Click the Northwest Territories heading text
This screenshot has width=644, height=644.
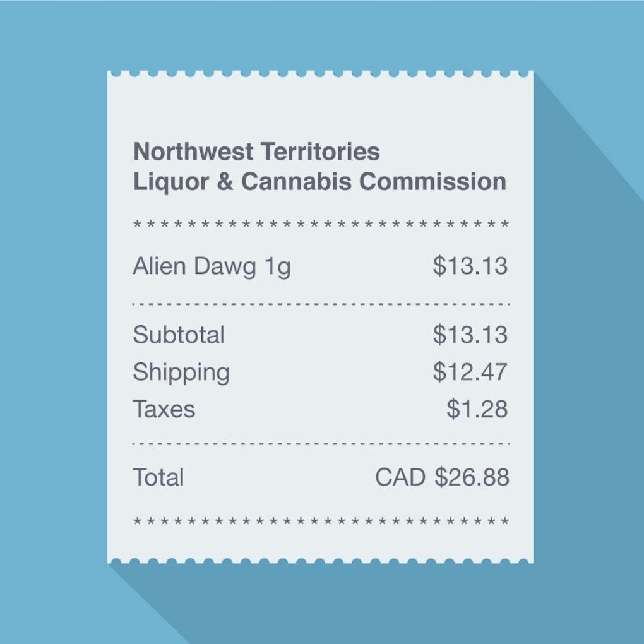(x=256, y=152)
